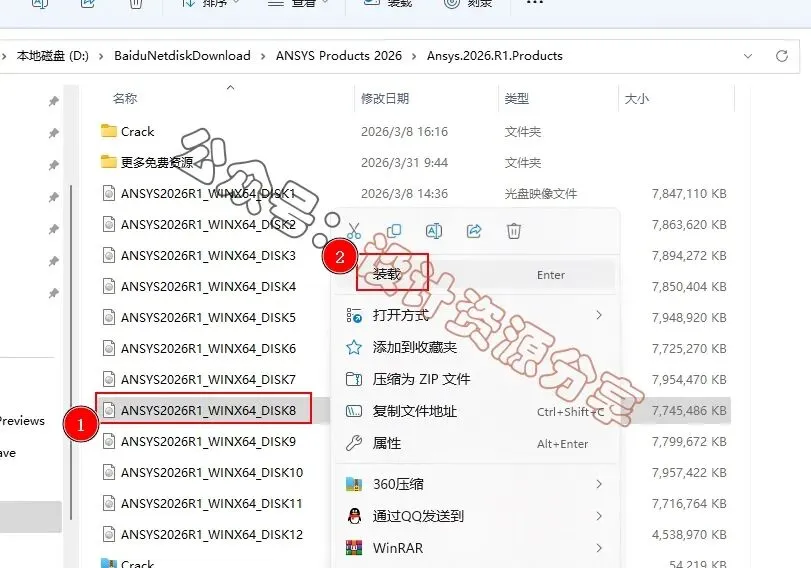Click the 4,538,970 KB size cell
Image resolution: width=811 pixels, height=568 pixels.
pyautogui.click(x=689, y=535)
